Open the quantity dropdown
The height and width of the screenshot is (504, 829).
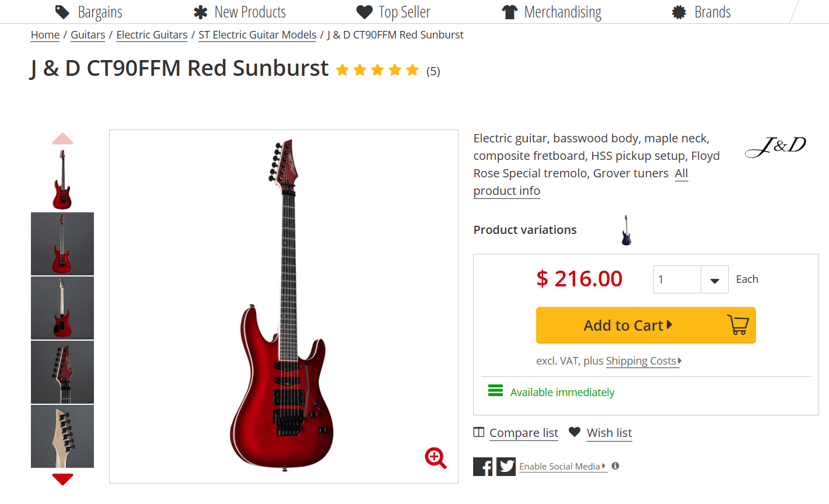(714, 279)
